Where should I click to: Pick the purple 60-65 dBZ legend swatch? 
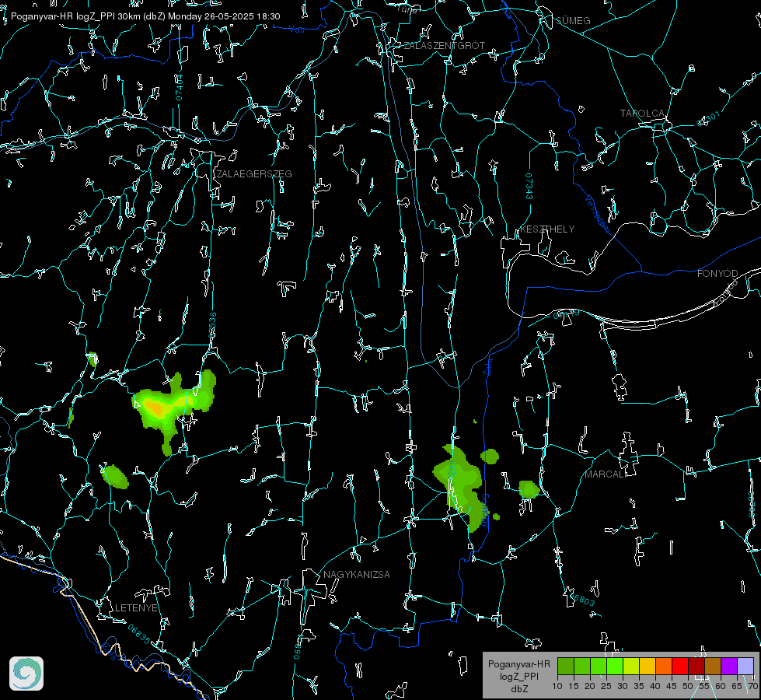(x=729, y=666)
